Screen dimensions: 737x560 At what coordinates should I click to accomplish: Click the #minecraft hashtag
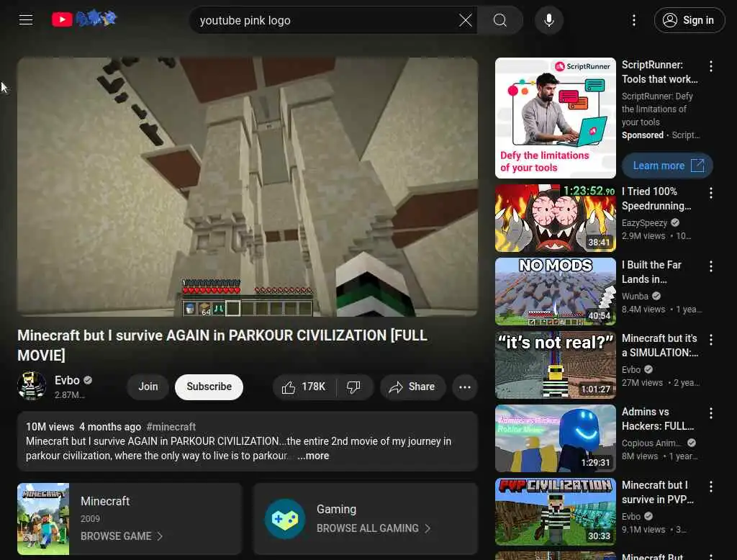[171, 427]
